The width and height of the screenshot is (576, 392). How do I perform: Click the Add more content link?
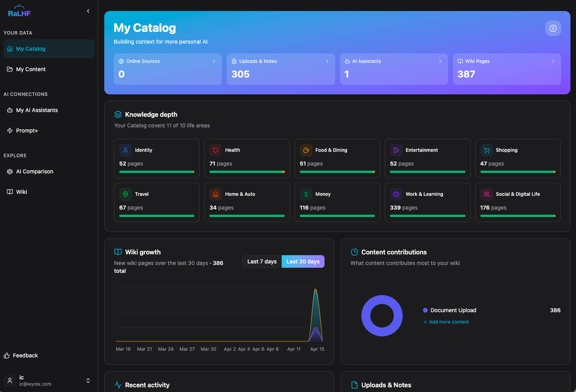(446, 322)
